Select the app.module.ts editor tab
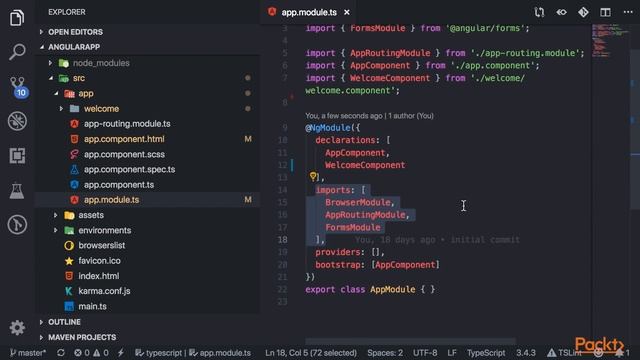Screen dimensions: 640x360 pyautogui.click(x=309, y=13)
